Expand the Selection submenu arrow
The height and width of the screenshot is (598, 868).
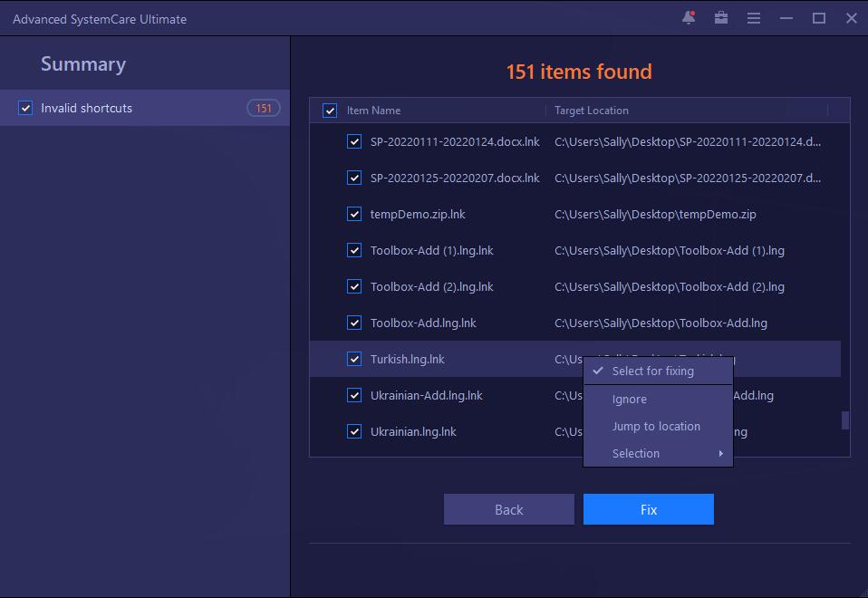pos(720,453)
